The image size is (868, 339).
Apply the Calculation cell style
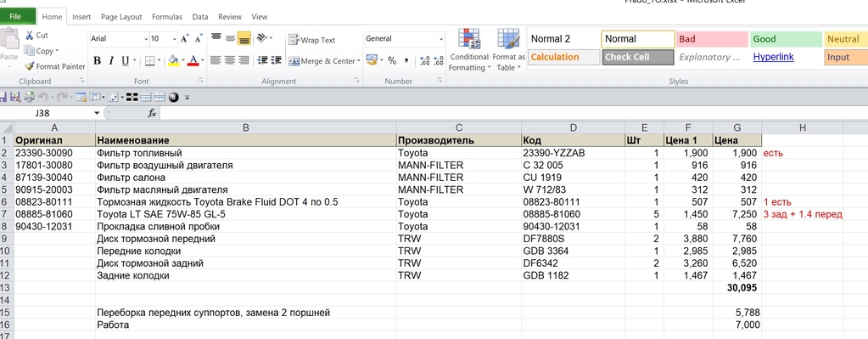(563, 57)
